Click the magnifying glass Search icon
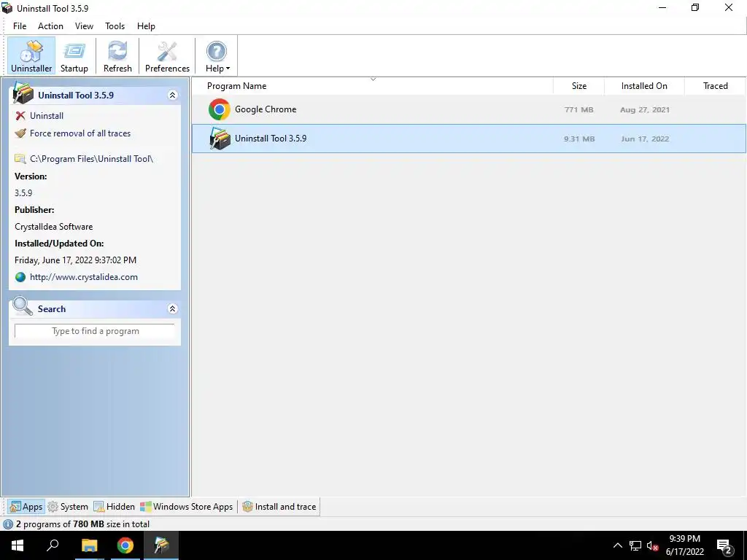 click(x=23, y=307)
